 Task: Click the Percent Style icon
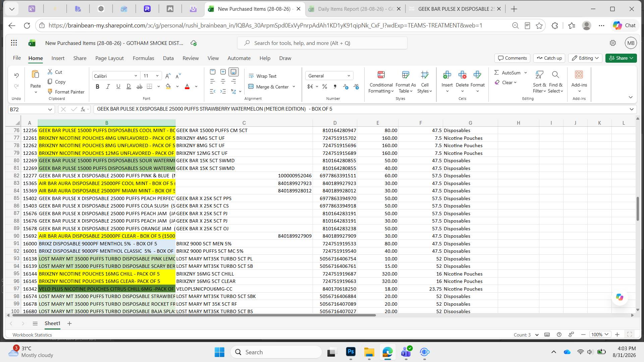pyautogui.click(x=324, y=87)
